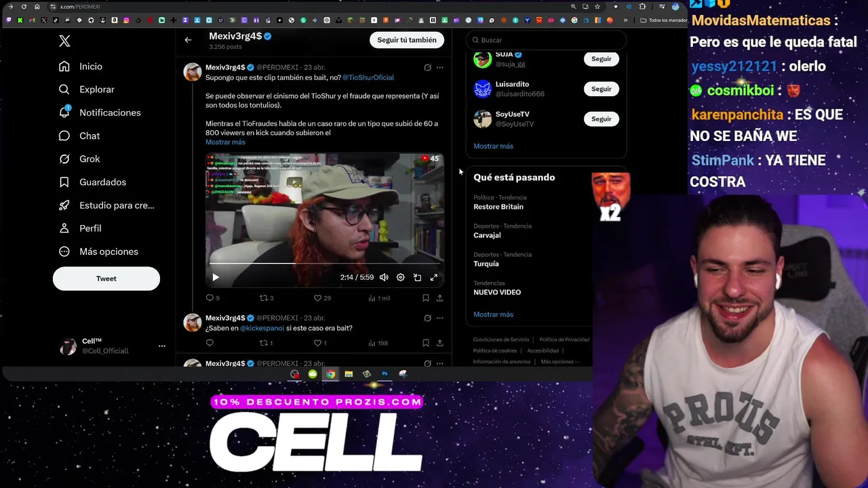The width and height of the screenshot is (868, 488).
Task: Open @TioShurOficial mention link
Action: 368,77
